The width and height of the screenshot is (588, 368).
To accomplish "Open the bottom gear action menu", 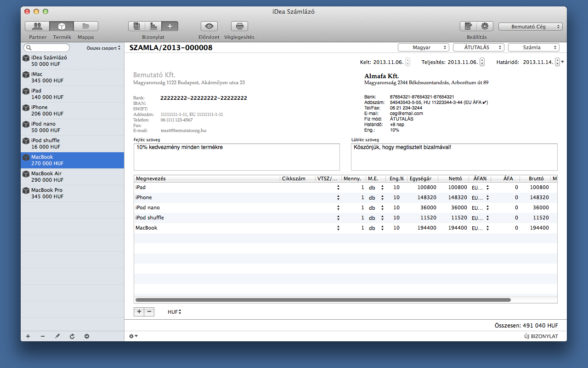I will tap(133, 336).
